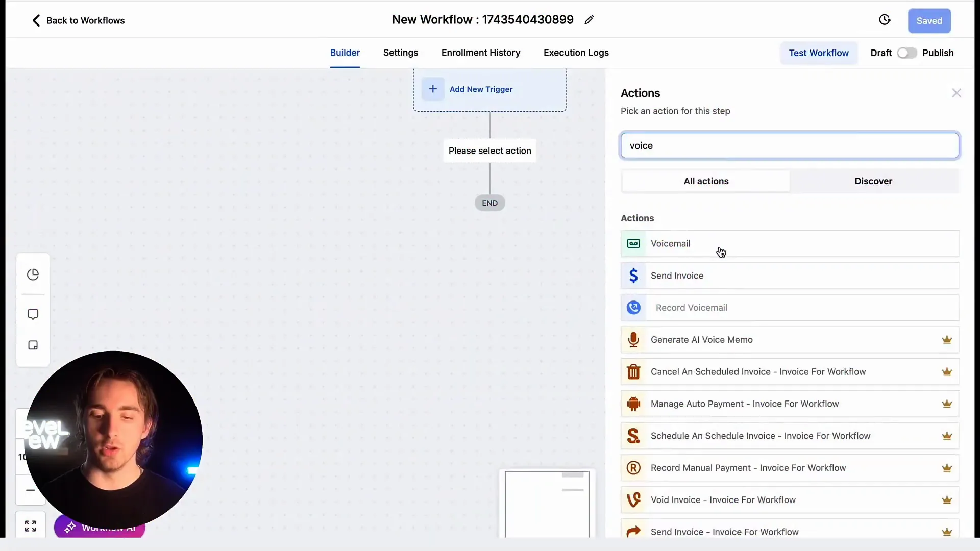Click the Publish label
The image size is (980, 551).
tap(938, 53)
